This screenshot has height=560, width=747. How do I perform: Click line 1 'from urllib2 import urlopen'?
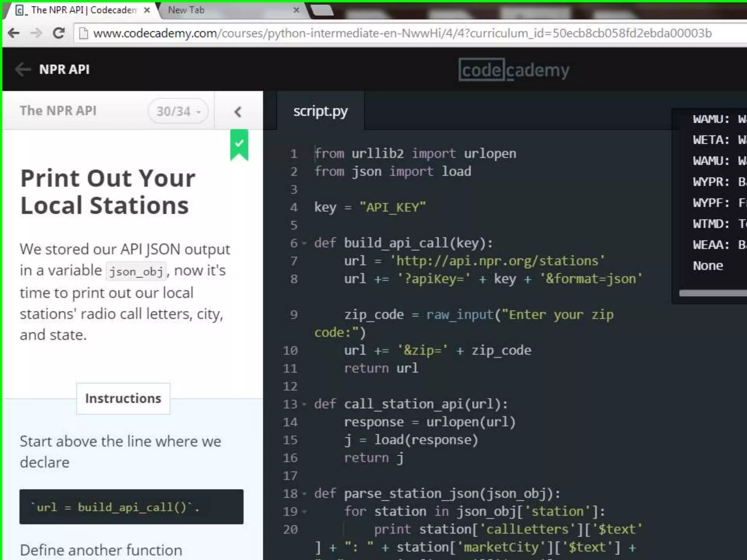coord(415,153)
